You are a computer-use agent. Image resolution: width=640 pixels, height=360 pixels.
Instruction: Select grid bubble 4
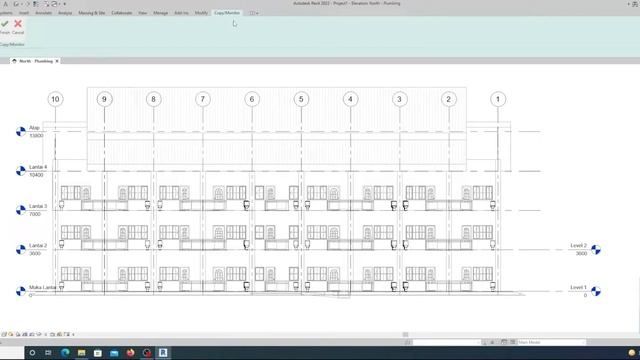[x=350, y=99]
